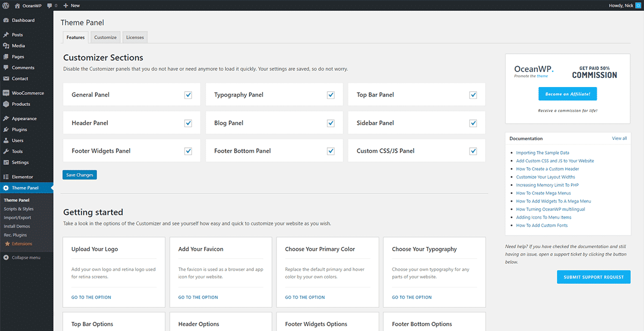Screen dimensions: 644x331
Task: Follow Go To The Option under Add Your Favicon
Action: [198, 297]
